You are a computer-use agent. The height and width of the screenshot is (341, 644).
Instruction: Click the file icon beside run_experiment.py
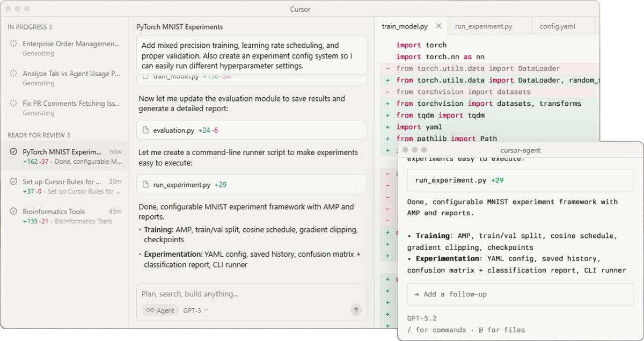click(145, 185)
